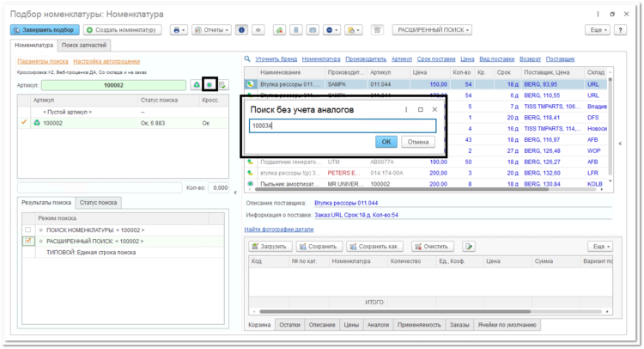The width and height of the screenshot is (644, 349).
Task: Open the Цены bottom tab
Action: coord(351,325)
